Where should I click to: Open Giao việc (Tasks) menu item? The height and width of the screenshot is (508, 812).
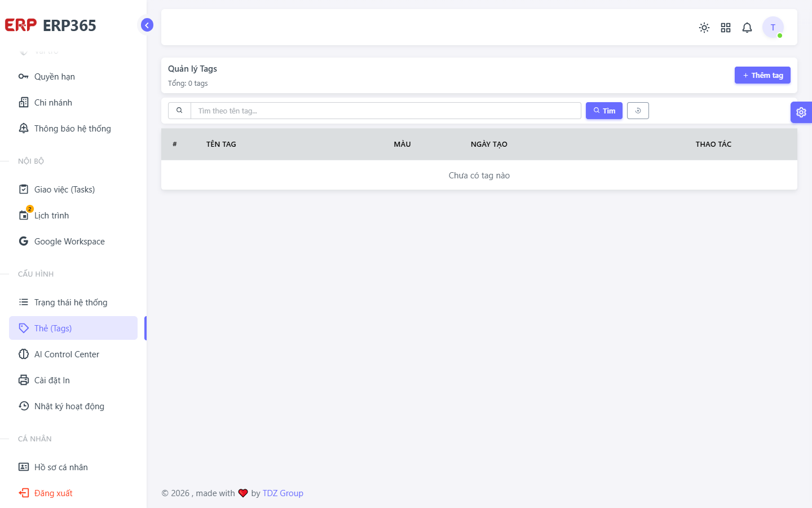coord(73,190)
